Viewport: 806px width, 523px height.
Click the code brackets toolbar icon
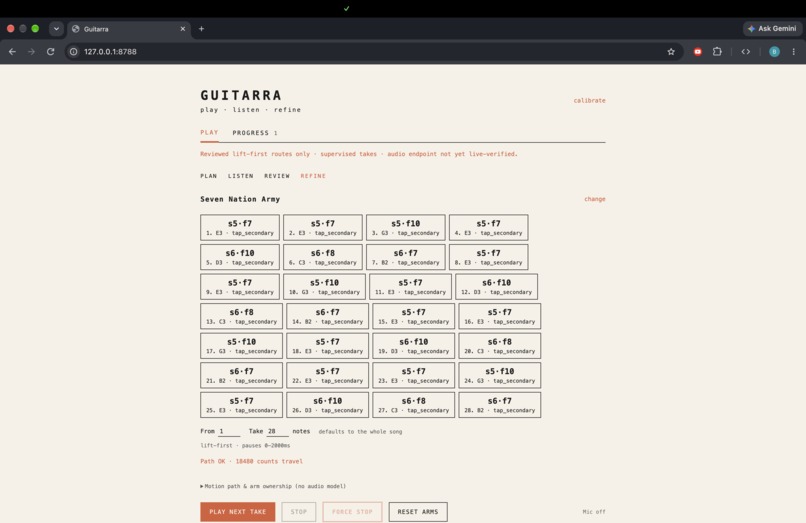pyautogui.click(x=745, y=51)
